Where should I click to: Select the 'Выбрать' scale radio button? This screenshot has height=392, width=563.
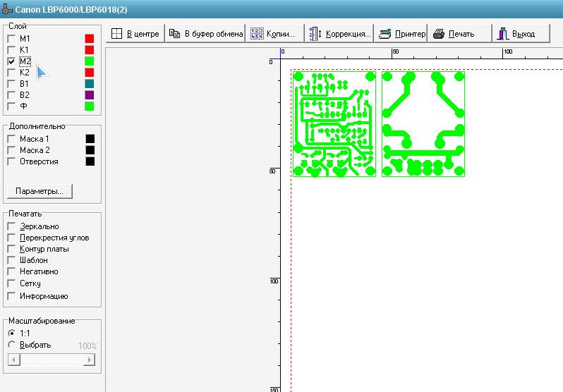click(x=11, y=345)
